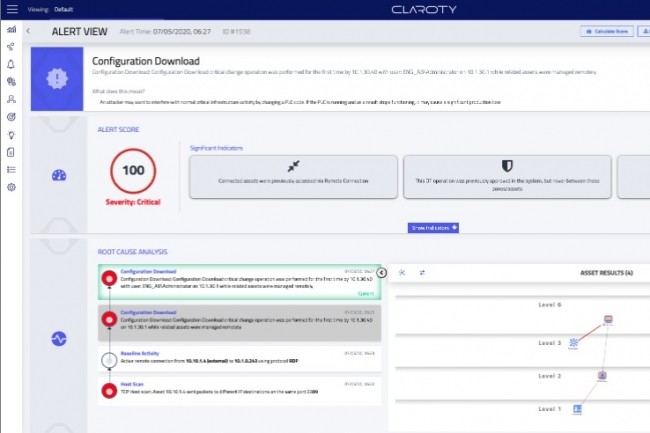Click the root cause analysis pulse icon

pyautogui.click(x=58, y=339)
